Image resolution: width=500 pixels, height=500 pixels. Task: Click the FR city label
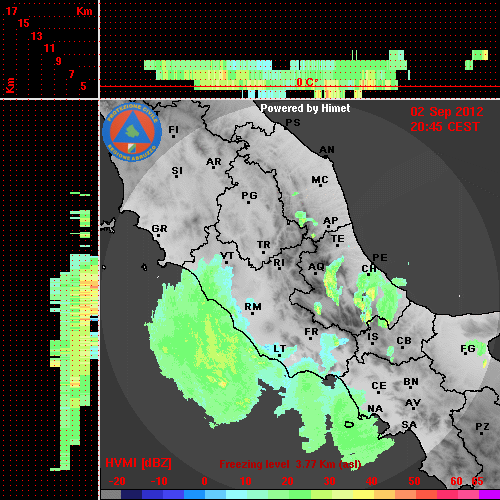pos(311,332)
